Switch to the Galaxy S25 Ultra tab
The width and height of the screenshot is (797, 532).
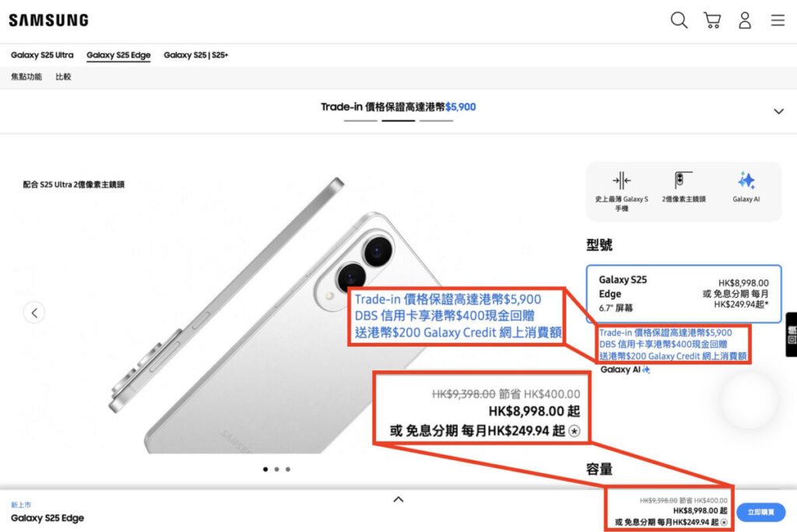tap(42, 55)
